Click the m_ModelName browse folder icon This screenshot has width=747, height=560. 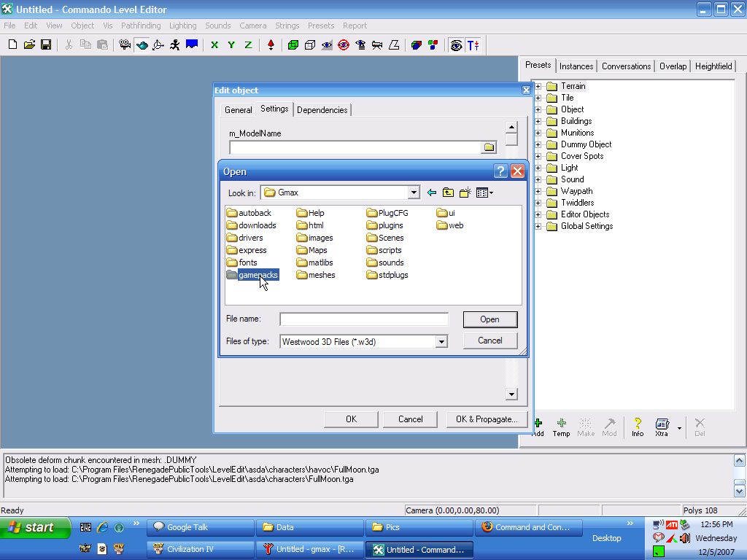pyautogui.click(x=489, y=147)
